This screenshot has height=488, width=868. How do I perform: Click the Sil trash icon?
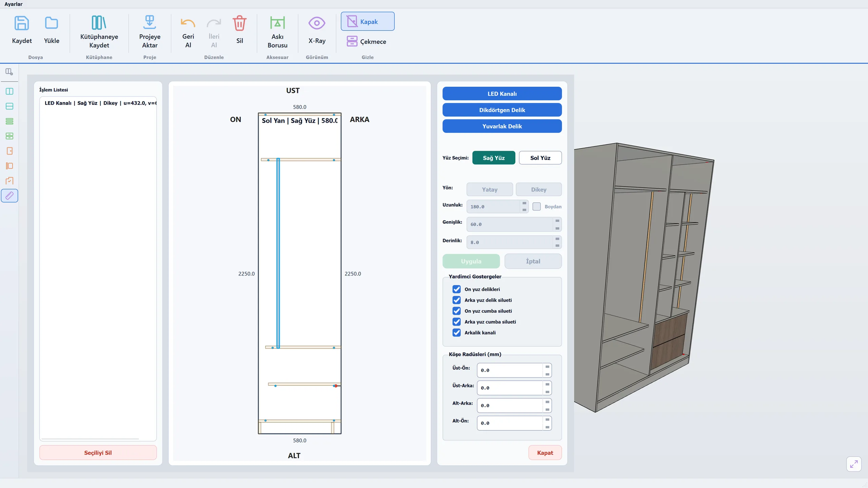pyautogui.click(x=239, y=23)
